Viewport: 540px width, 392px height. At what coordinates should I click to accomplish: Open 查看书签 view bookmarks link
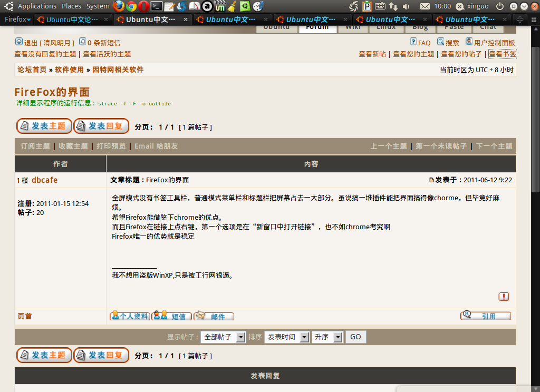coord(503,54)
